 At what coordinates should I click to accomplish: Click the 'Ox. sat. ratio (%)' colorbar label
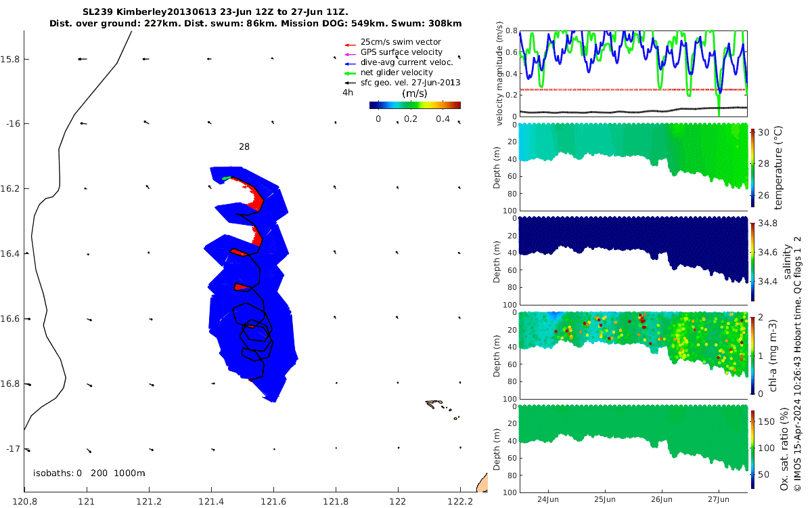click(785, 448)
